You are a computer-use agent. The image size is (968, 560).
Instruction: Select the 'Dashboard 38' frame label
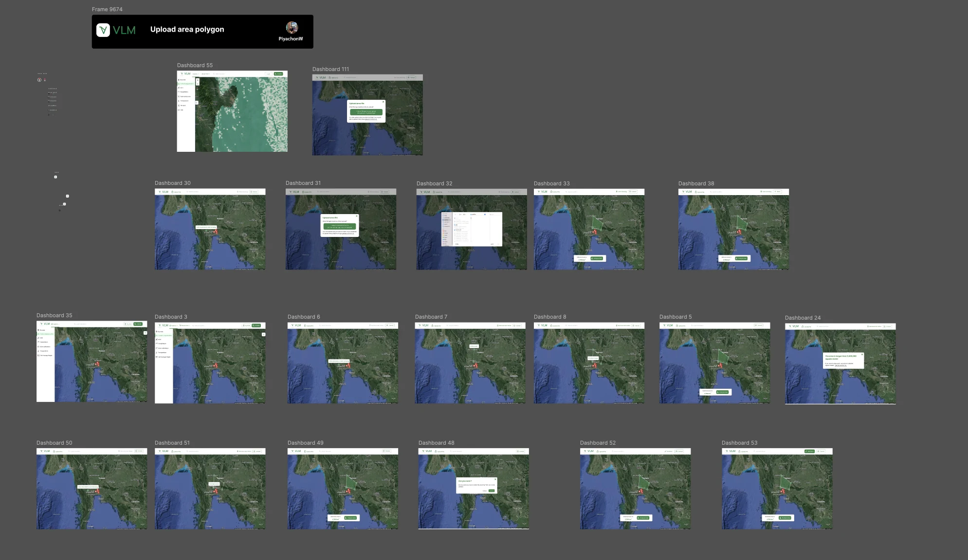tap(696, 183)
